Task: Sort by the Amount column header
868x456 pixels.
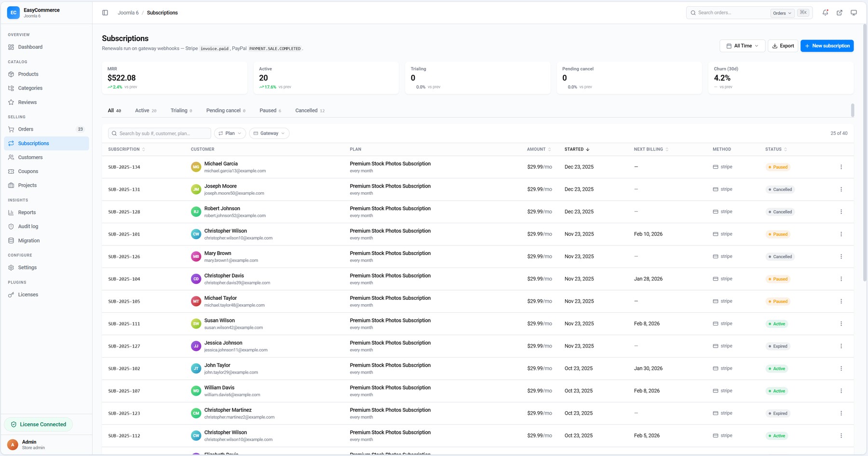Action: [539, 149]
